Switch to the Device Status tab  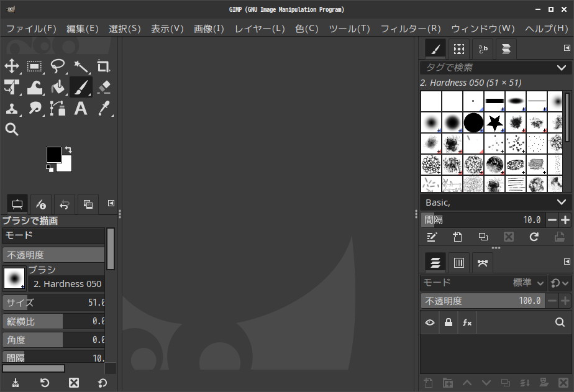(40, 204)
